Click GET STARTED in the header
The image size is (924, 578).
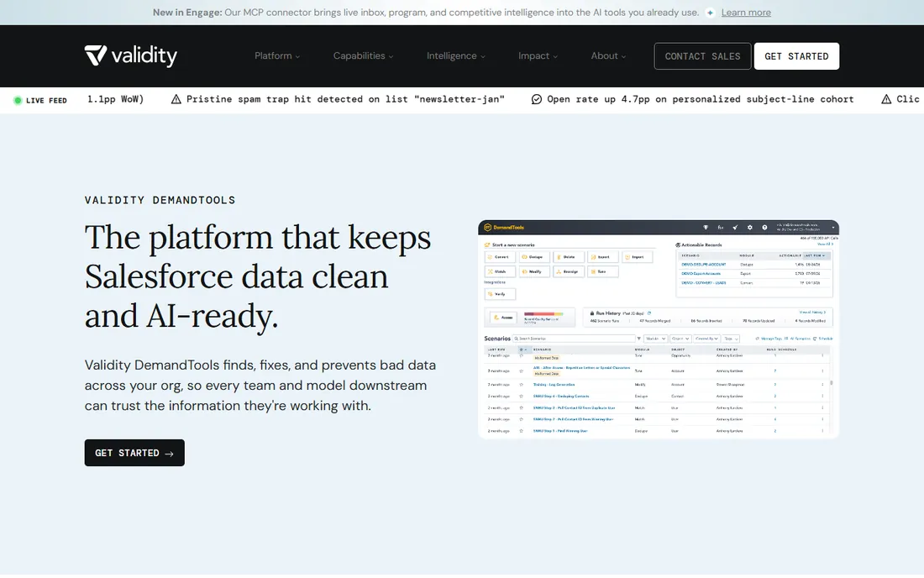(x=796, y=56)
